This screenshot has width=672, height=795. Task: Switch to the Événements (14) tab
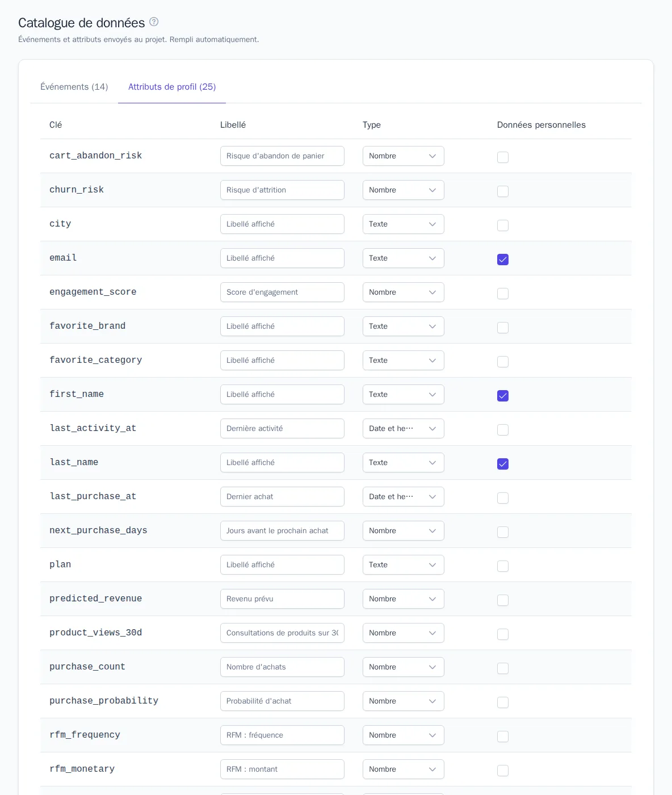click(74, 87)
